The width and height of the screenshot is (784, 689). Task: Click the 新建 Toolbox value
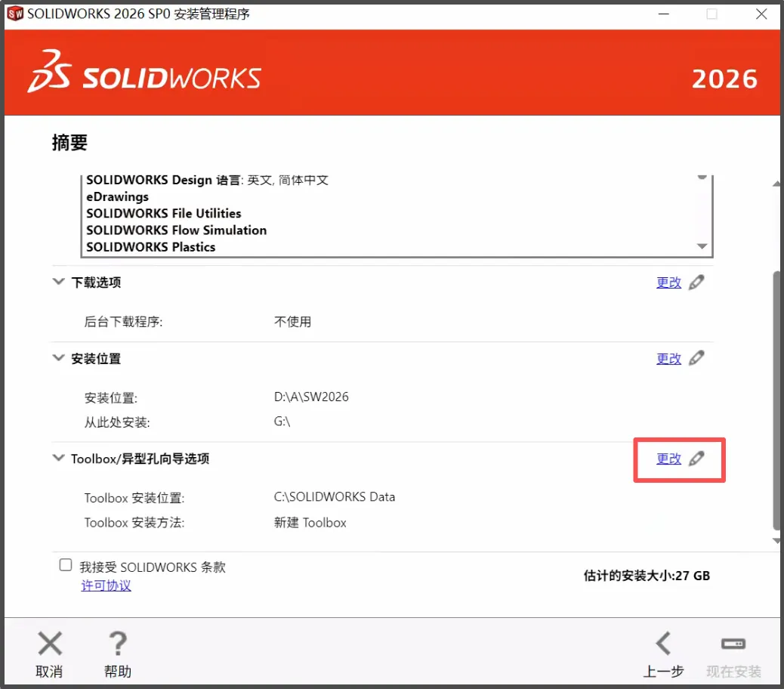click(310, 523)
